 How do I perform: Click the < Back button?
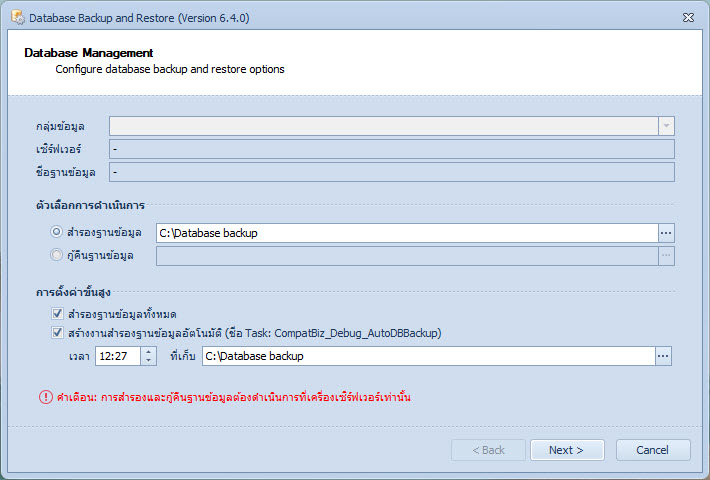(488, 450)
